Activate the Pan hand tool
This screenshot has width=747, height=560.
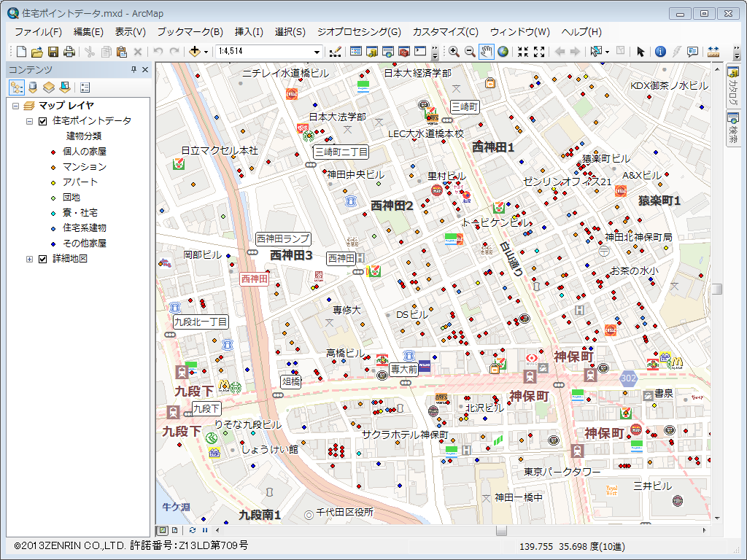point(486,52)
